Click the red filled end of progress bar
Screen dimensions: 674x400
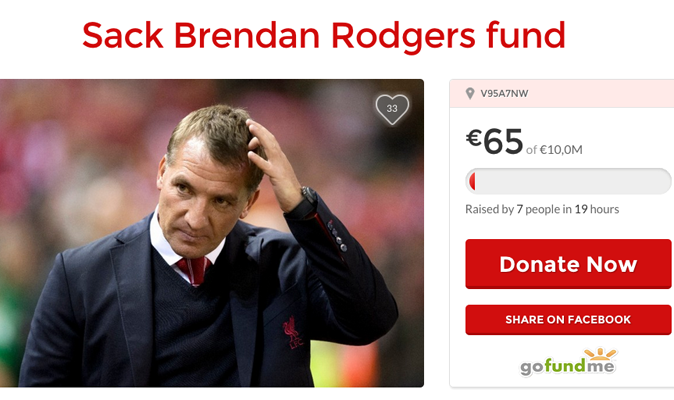coord(472,181)
